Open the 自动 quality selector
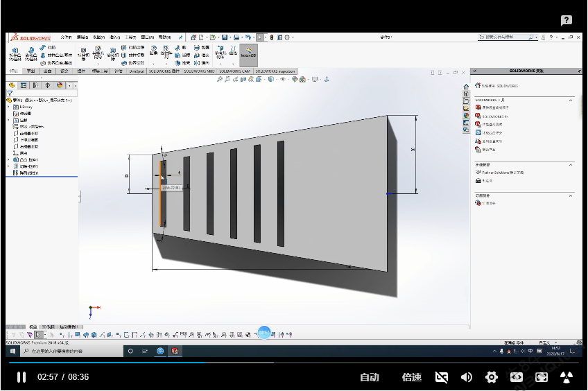 point(370,377)
